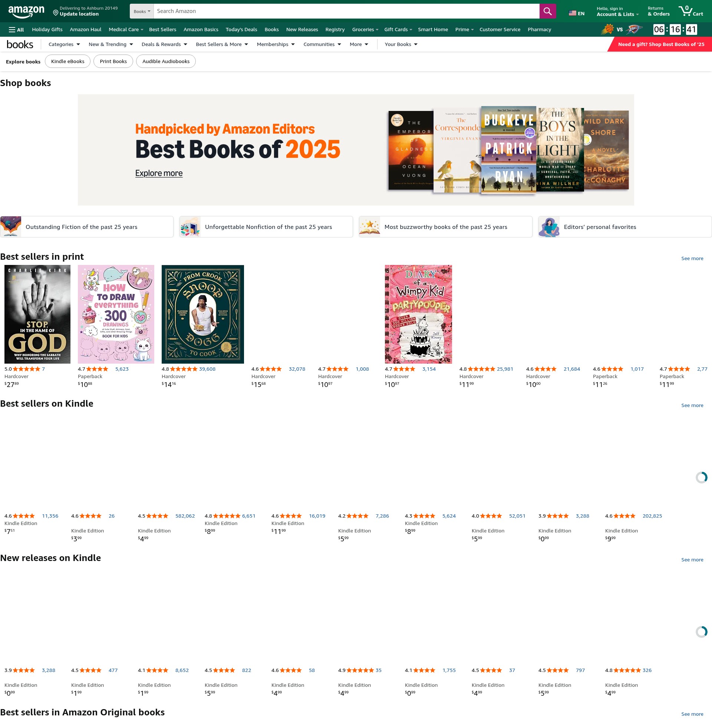
Task: Open the All hamburger menu
Action: pos(16,30)
